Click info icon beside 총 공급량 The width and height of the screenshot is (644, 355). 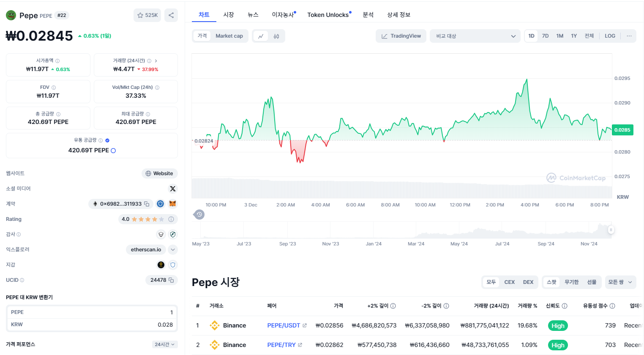pyautogui.click(x=58, y=114)
